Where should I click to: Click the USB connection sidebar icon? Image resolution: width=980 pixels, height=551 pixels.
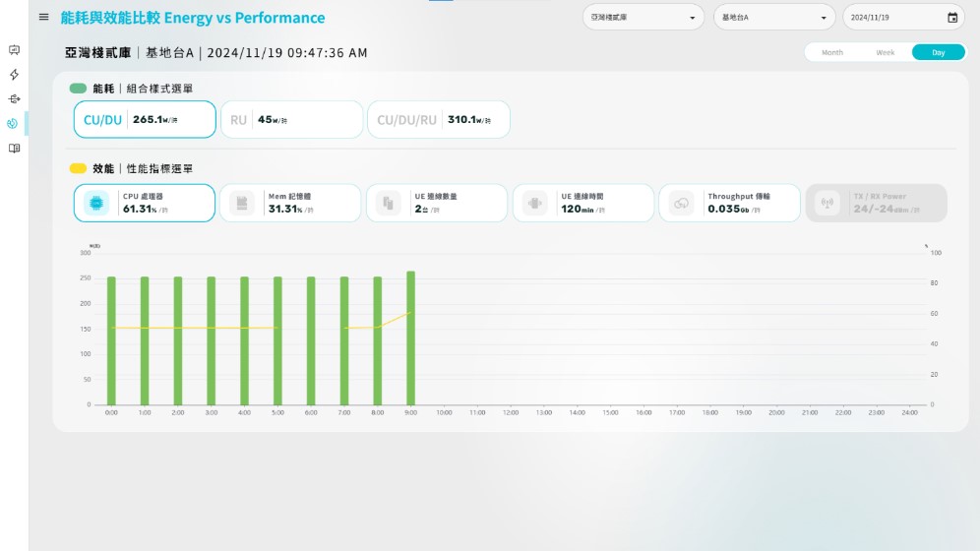(14, 99)
